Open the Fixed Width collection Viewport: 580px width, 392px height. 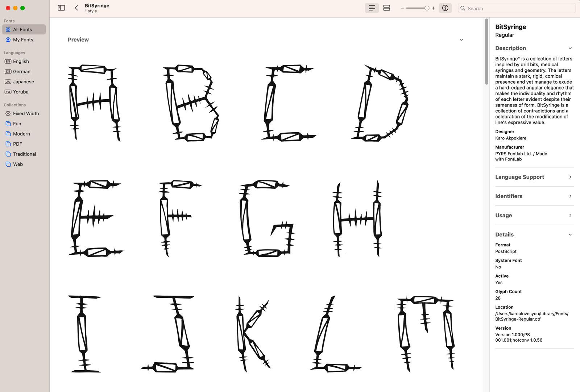click(x=24, y=113)
